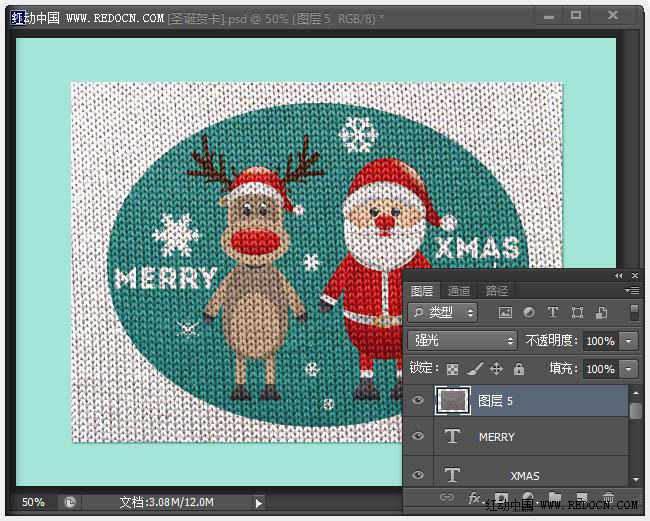Toggle lock transparent pixels

tap(452, 369)
